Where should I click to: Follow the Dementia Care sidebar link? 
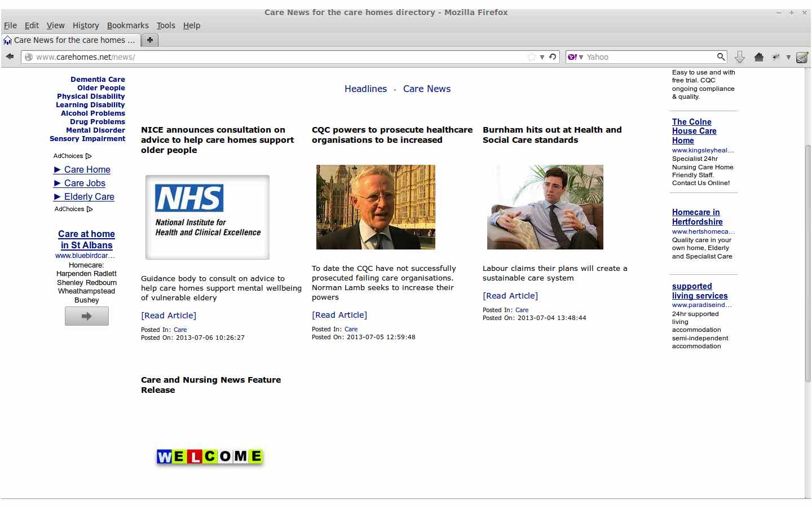tap(98, 79)
